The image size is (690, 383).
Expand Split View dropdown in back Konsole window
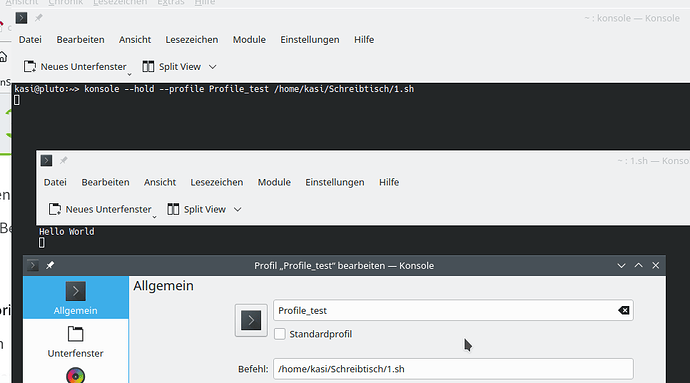[x=213, y=67]
